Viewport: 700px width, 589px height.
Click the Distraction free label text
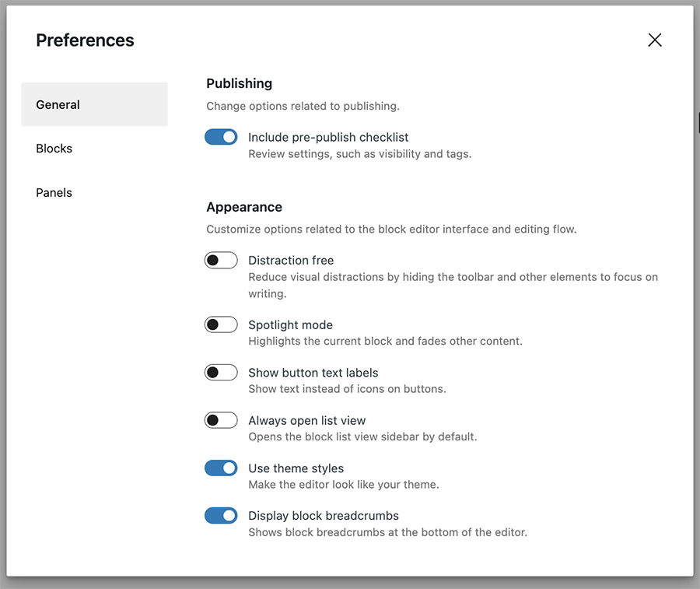point(291,260)
